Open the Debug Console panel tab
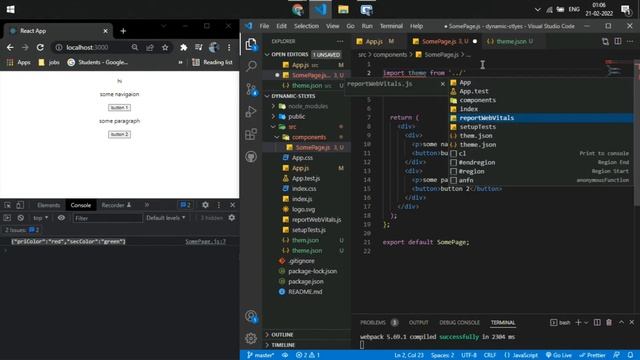Screen dimensions: 640x360 [459, 322]
